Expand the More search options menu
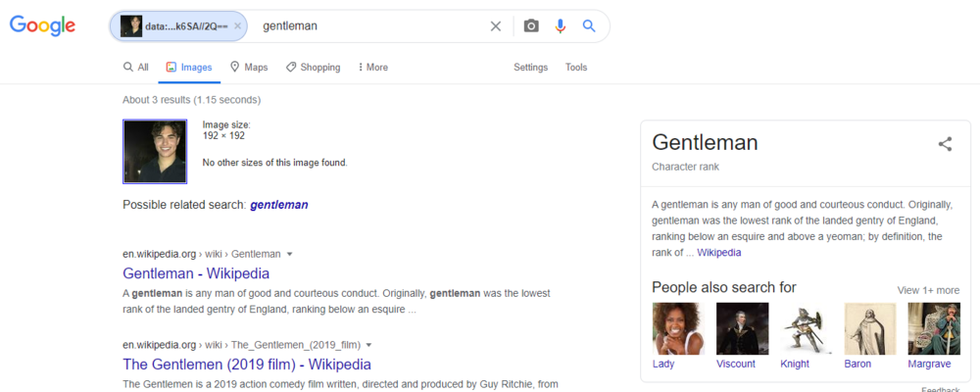This screenshot has width=980, height=392. [x=373, y=68]
